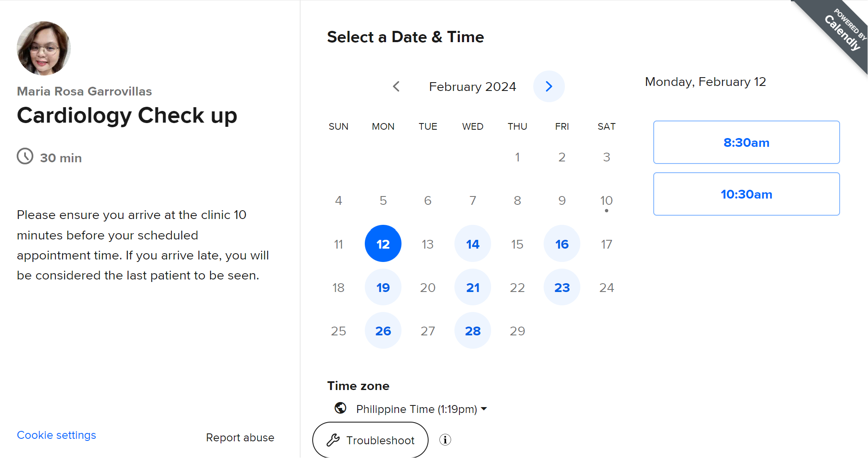Select February 14 on the calendar
Screen dimensions: 868x458
click(472, 244)
